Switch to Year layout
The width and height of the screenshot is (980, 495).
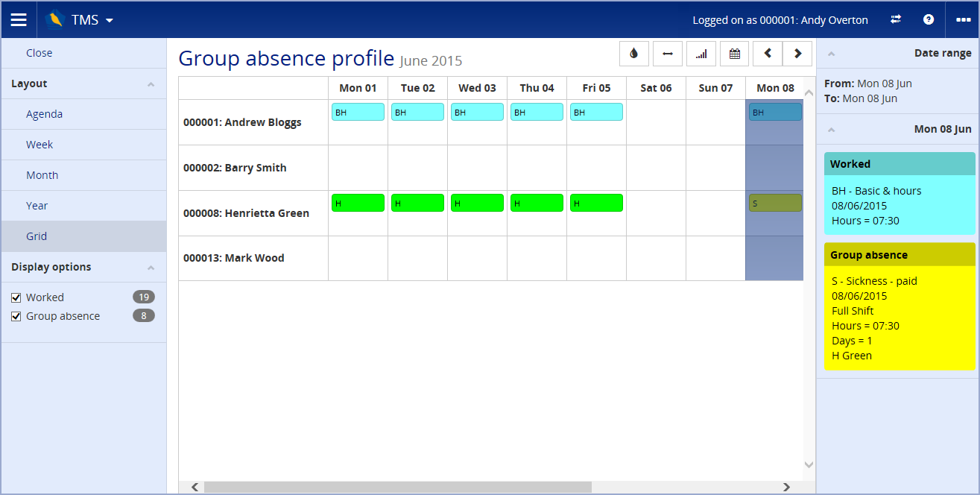pyautogui.click(x=83, y=206)
